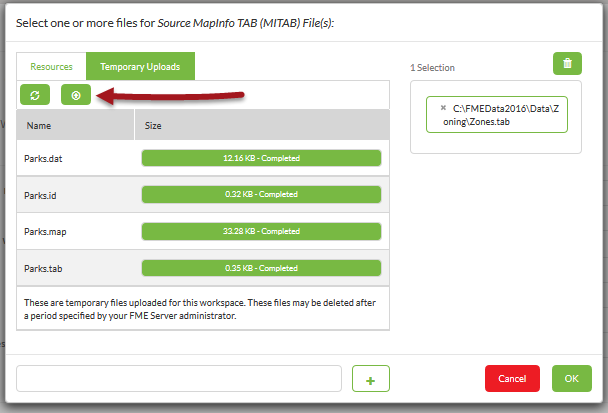The image size is (608, 413).
Task: Click the refresh icon button
Action: coord(36,94)
